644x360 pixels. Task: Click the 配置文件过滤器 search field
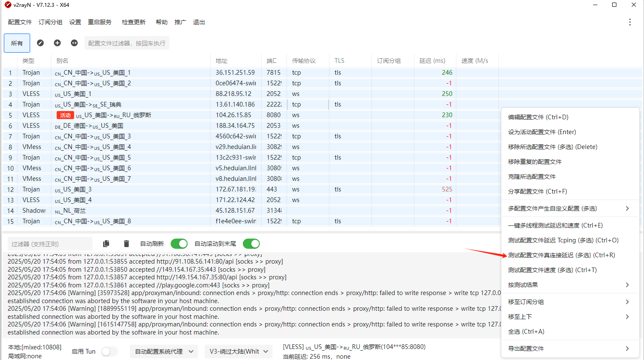point(127,43)
